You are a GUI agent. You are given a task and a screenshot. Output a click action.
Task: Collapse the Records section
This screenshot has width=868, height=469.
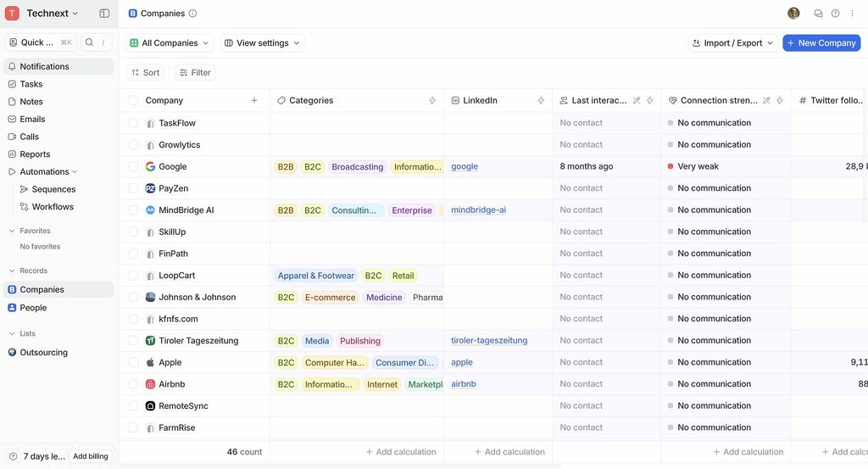12,271
